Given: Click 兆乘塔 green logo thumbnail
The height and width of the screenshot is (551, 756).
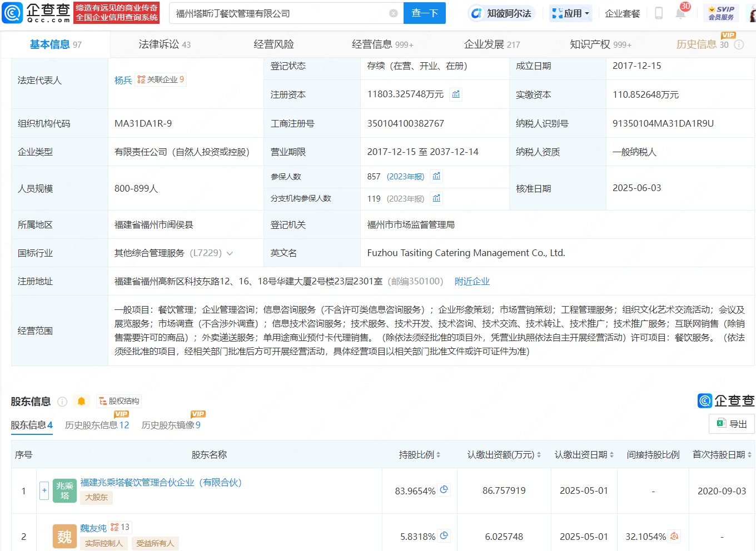Looking at the screenshot, I should 64,491.
